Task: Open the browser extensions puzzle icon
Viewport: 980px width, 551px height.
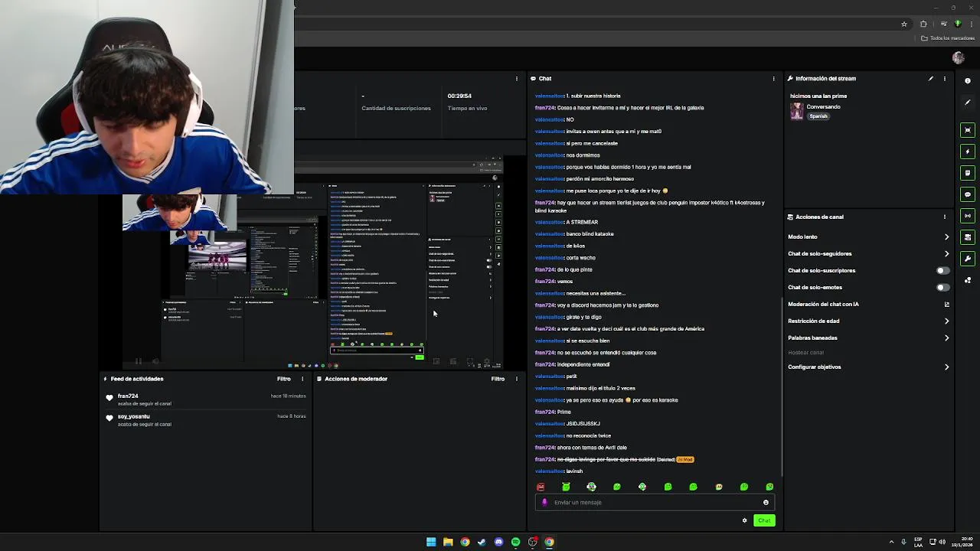Action: [923, 24]
